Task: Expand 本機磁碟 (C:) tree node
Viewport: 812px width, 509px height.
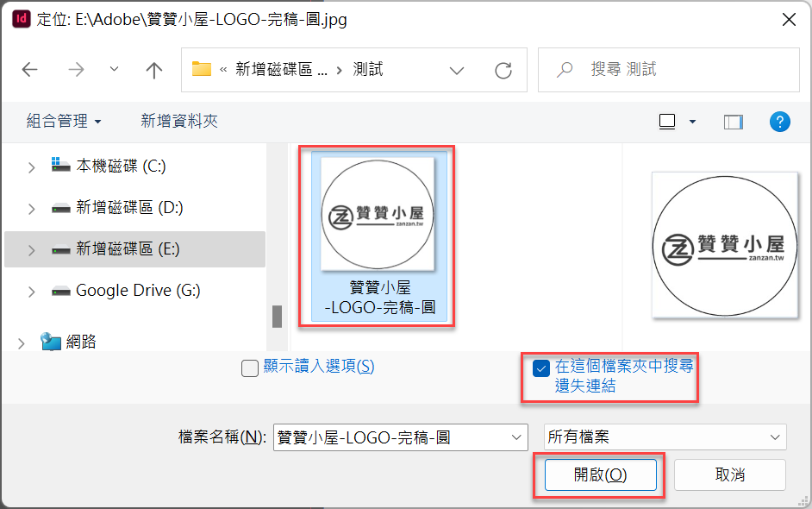Action: point(32,167)
